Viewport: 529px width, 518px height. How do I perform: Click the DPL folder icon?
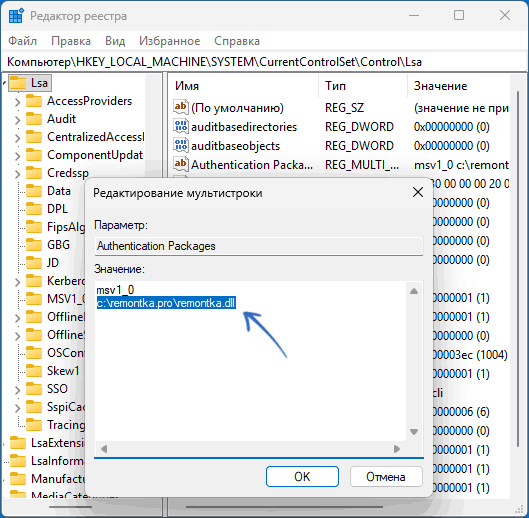click(34, 209)
